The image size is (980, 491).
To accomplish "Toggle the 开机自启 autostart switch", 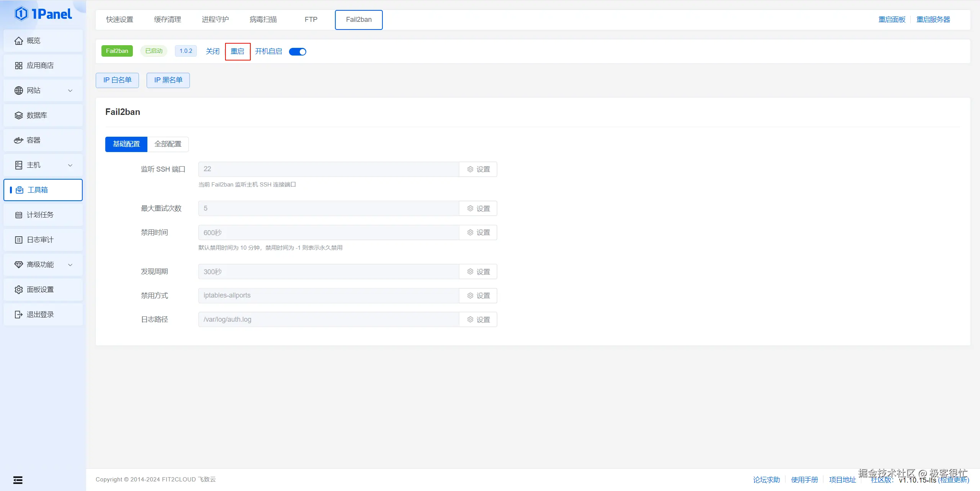I will pos(297,51).
